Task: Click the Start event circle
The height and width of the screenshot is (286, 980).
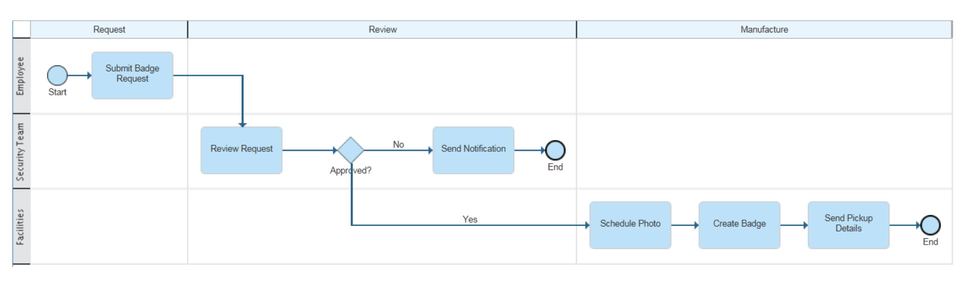Action: 57,76
